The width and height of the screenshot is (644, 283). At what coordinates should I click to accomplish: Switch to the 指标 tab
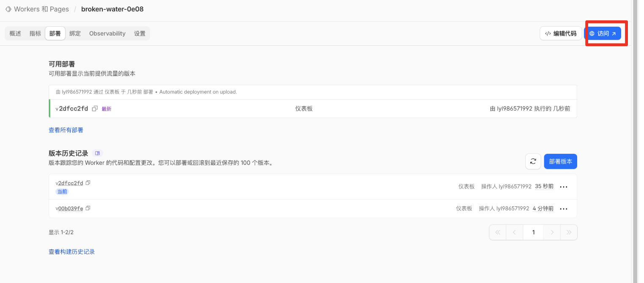tap(35, 33)
